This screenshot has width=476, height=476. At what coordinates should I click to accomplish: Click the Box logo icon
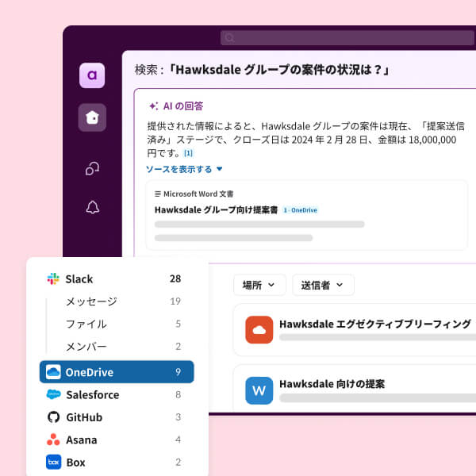click(x=53, y=462)
